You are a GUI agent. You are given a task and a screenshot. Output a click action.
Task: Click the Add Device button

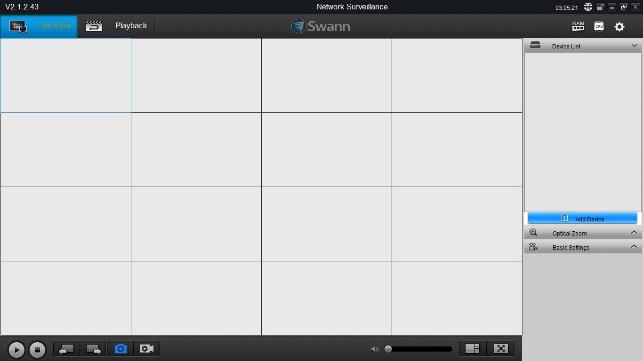pos(582,219)
